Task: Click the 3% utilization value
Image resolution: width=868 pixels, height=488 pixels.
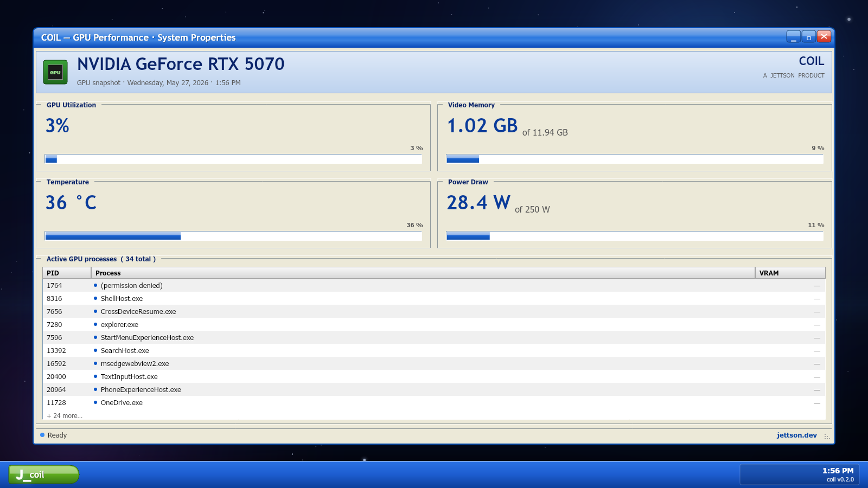Action: [x=58, y=126]
